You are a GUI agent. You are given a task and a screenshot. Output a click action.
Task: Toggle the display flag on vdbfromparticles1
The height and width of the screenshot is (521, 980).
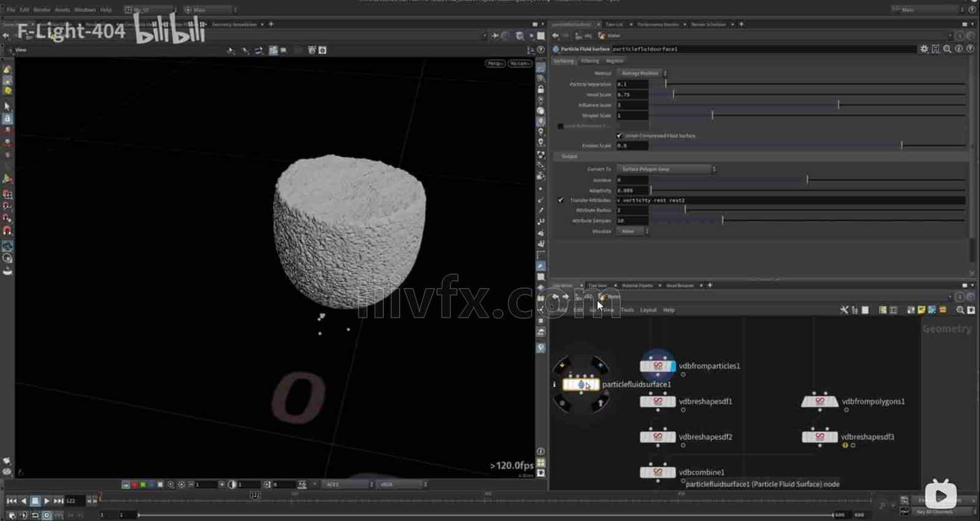click(673, 366)
